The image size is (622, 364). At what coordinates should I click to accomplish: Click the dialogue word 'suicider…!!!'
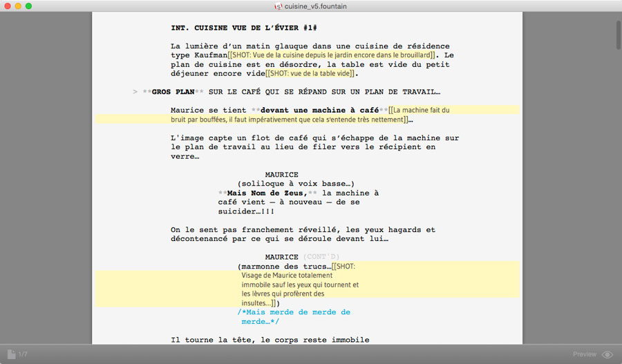click(x=246, y=211)
